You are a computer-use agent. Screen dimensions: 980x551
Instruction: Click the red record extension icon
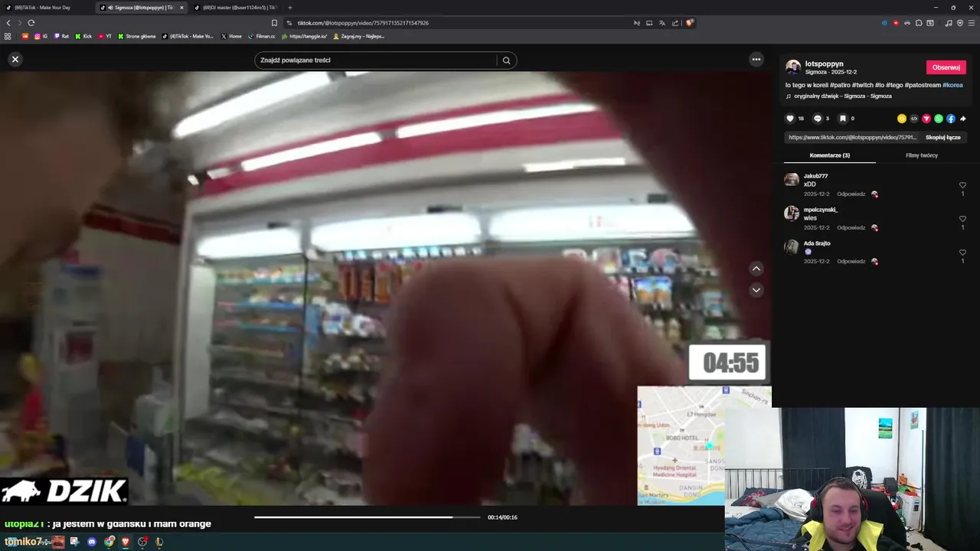[896, 23]
